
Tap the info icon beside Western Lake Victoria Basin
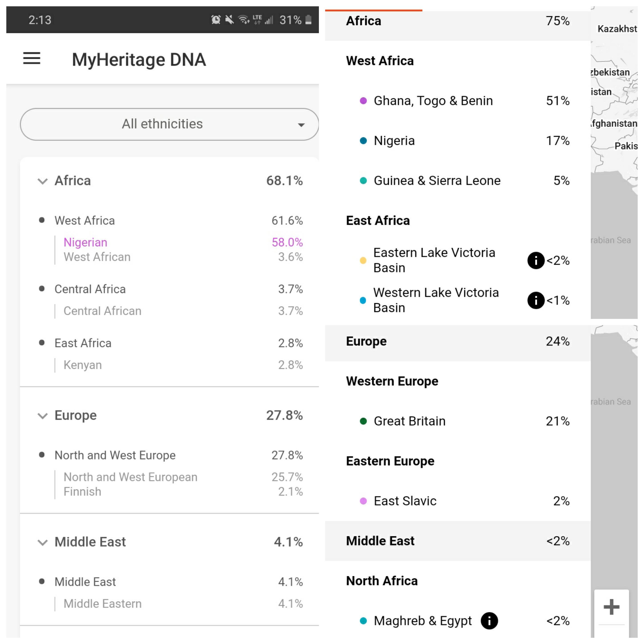(x=536, y=300)
